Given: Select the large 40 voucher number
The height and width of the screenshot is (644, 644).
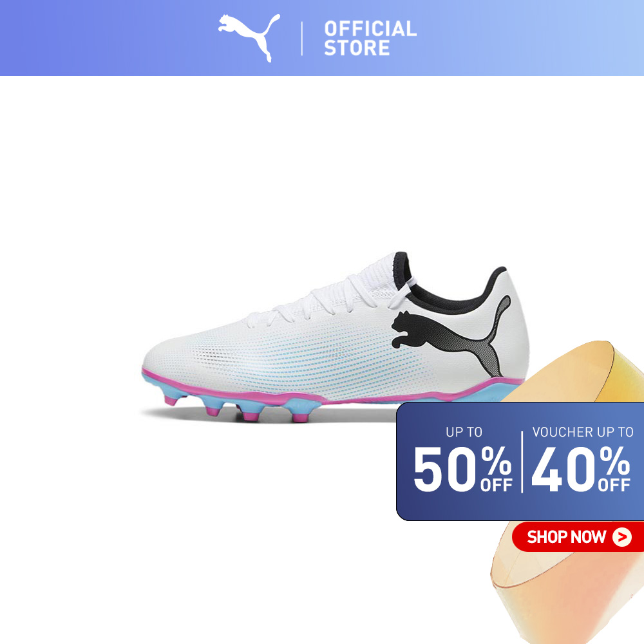Looking at the screenshot, I should point(563,469).
